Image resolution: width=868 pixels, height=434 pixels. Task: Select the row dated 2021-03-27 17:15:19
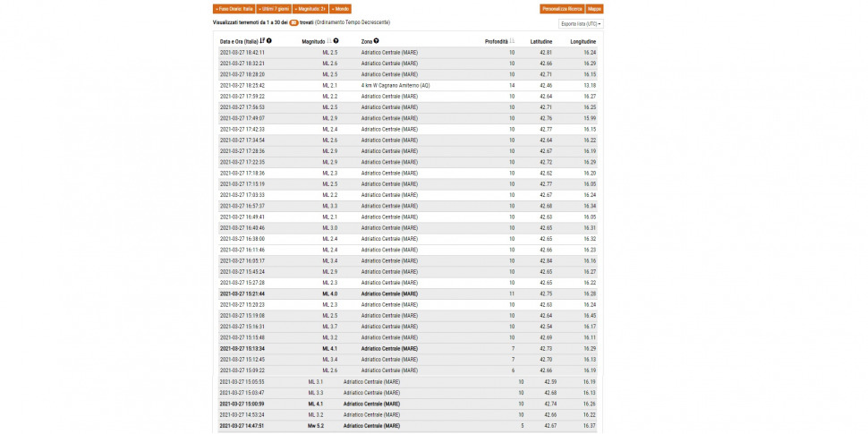click(x=407, y=183)
